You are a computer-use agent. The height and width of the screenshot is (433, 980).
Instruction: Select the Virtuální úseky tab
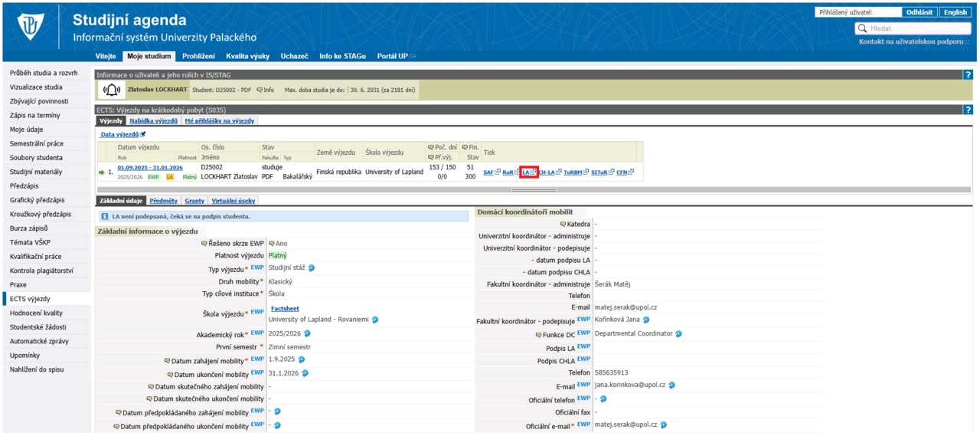233,201
